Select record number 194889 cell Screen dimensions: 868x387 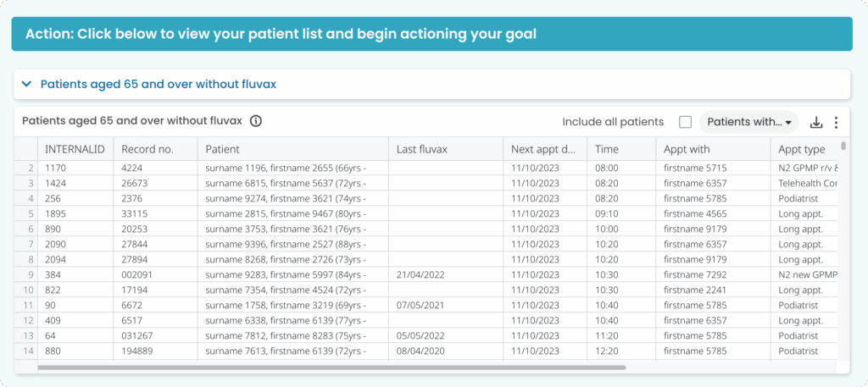156,351
